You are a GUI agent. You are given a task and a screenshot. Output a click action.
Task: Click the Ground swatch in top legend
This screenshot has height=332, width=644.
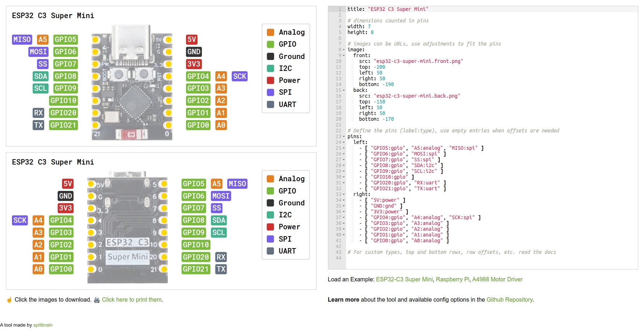click(270, 56)
